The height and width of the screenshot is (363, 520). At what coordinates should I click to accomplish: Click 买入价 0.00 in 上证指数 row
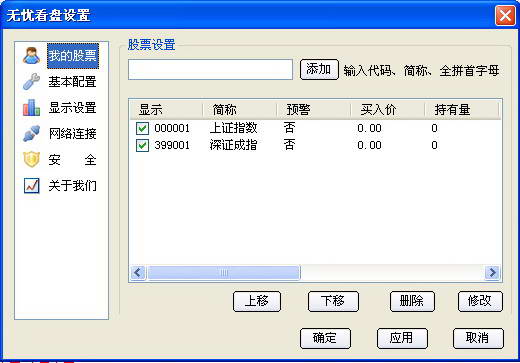point(369,128)
